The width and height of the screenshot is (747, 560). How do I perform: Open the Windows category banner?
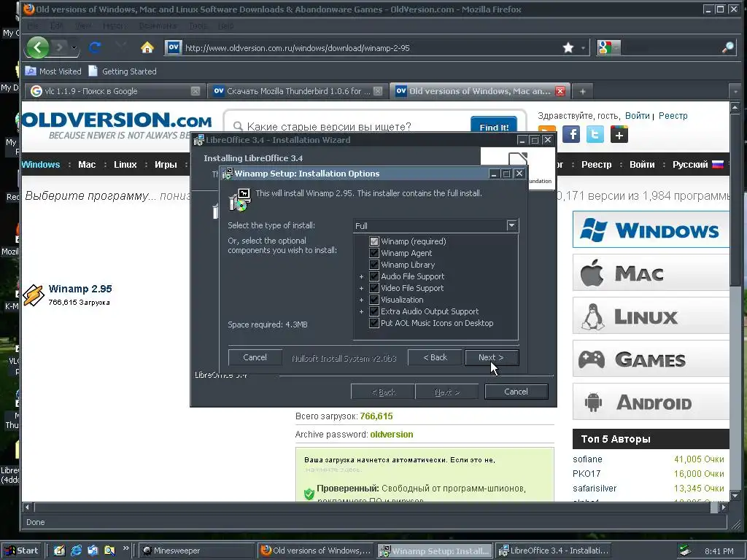pyautogui.click(x=651, y=230)
